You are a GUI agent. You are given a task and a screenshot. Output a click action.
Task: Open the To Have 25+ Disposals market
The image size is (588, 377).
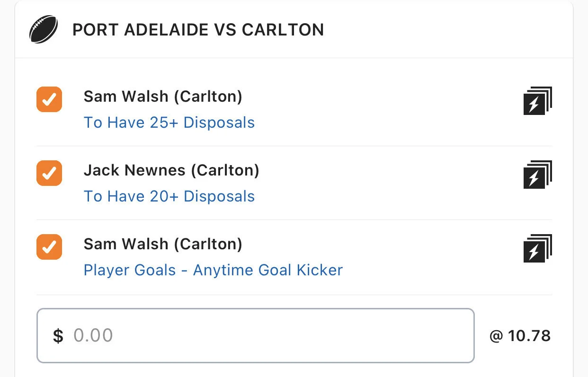[x=169, y=123]
